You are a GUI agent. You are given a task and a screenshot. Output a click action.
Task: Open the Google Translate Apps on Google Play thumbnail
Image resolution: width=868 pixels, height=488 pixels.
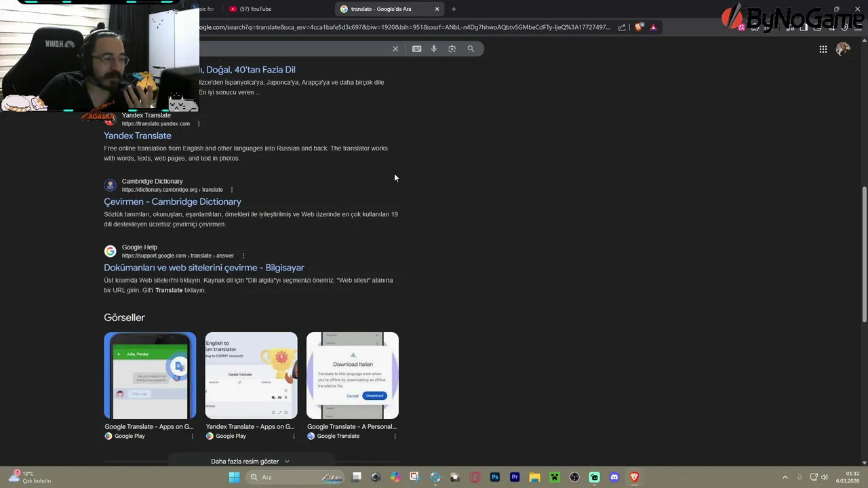point(150,375)
